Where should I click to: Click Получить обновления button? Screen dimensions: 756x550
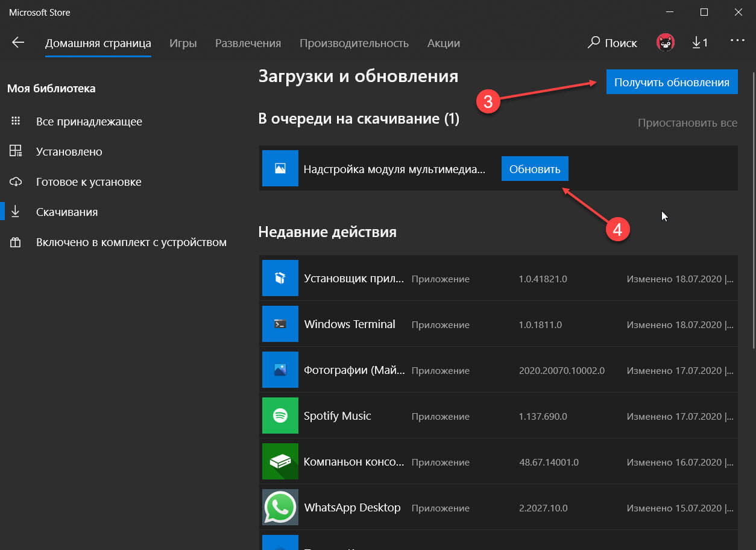[672, 83]
